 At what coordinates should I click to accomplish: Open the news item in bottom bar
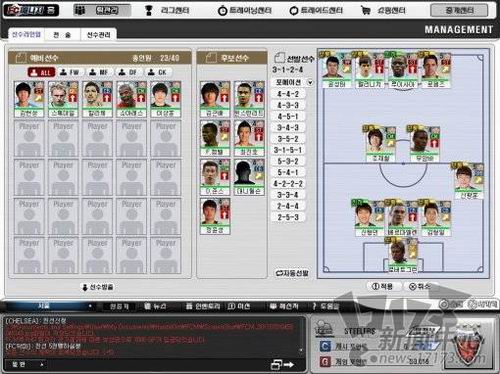coord(156,306)
